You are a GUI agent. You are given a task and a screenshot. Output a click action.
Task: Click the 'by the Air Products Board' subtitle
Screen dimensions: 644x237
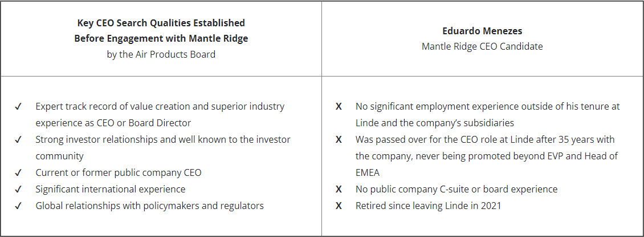pos(161,54)
